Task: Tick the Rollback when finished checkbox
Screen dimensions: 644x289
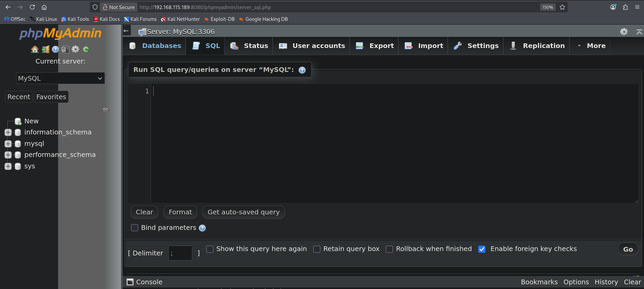Action: tap(389, 249)
